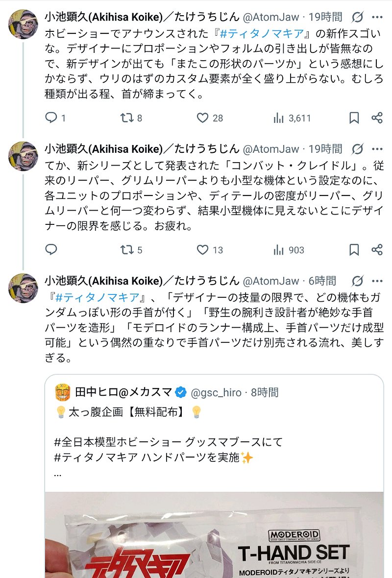This screenshot has width=392, height=578.
Task: Reply to the コンバット・クレイドル tweet
Action: (51, 250)
